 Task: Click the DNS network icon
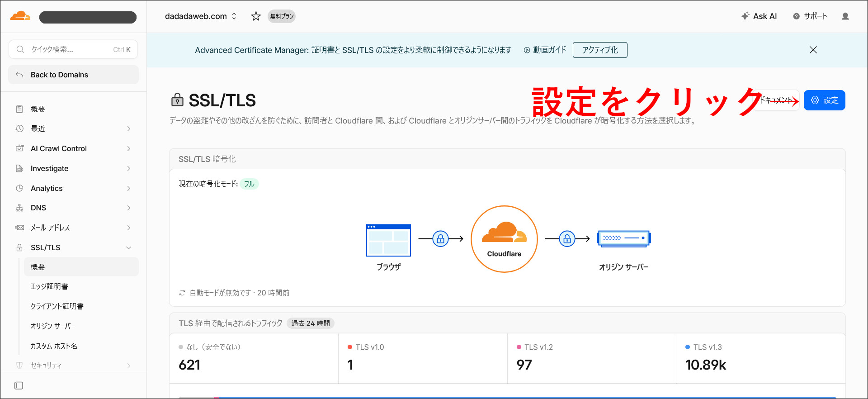19,208
